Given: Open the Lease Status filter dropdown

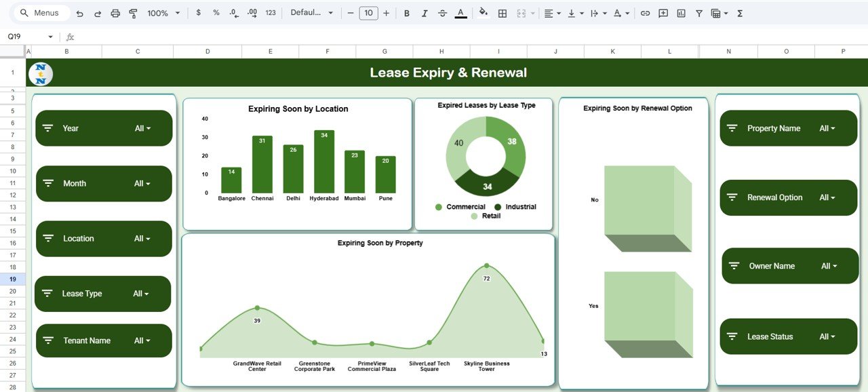Looking at the screenshot, I should [x=829, y=336].
